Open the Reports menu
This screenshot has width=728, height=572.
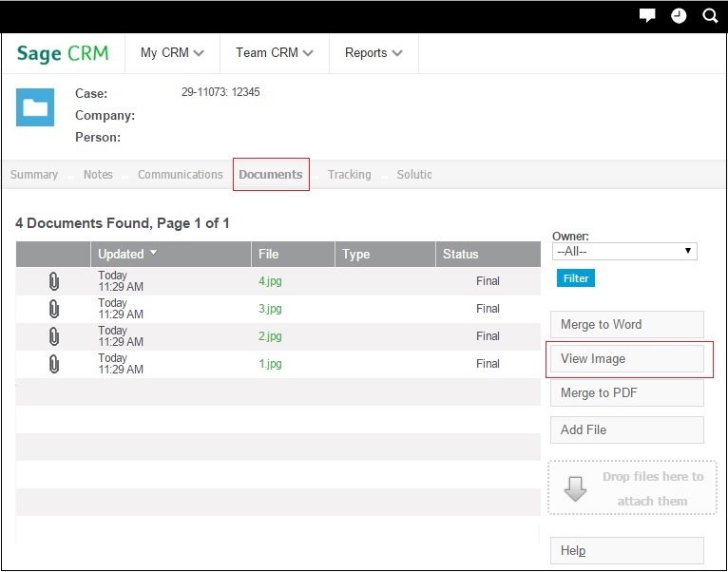click(x=374, y=53)
